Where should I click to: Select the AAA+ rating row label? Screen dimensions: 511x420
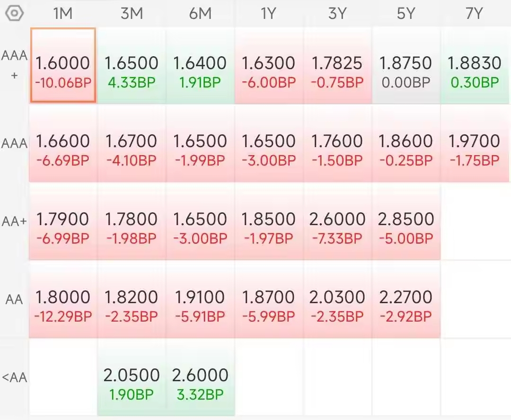coord(14,65)
